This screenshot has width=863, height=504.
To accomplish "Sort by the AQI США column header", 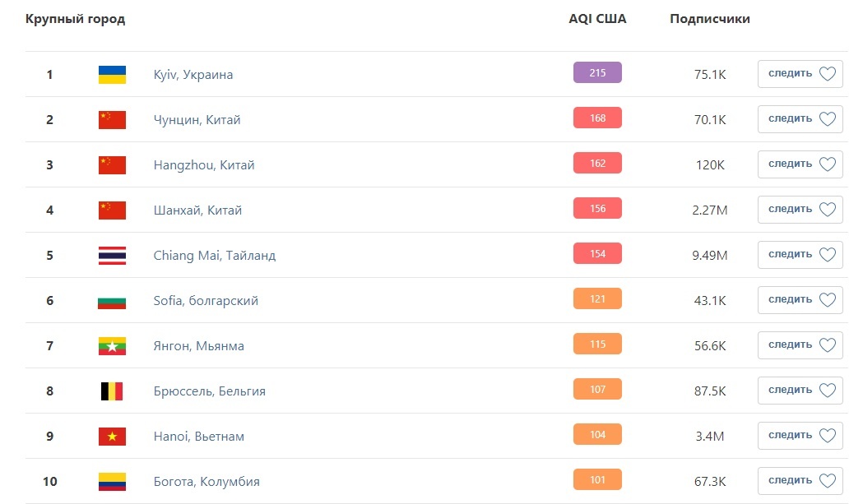I will coord(597,19).
